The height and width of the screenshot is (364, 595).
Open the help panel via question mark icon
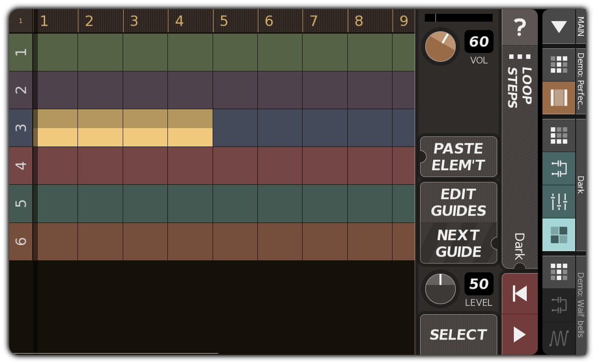520,27
